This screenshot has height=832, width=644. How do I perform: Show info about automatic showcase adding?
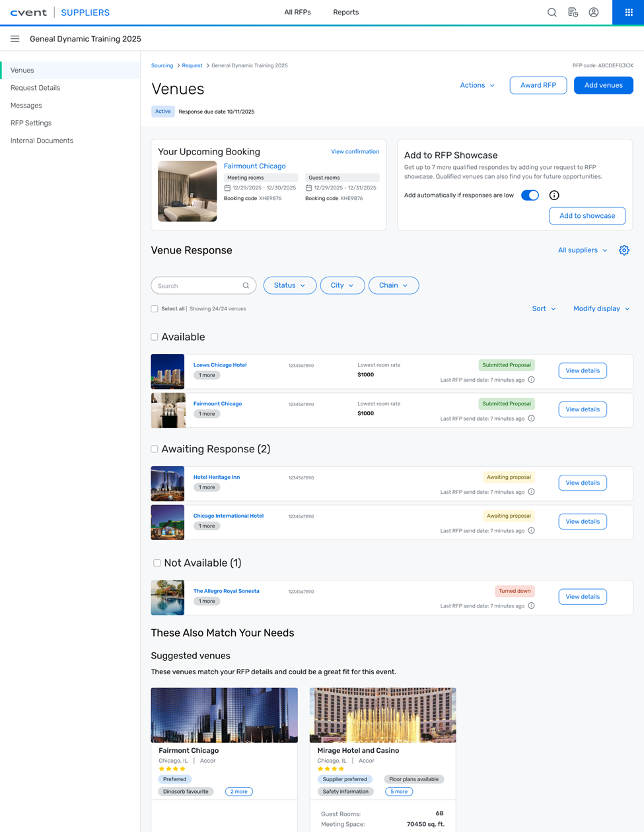click(554, 195)
